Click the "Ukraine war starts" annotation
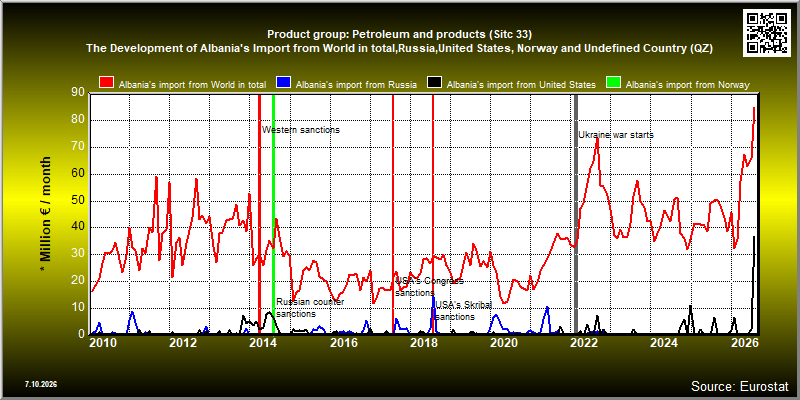 coord(616,135)
